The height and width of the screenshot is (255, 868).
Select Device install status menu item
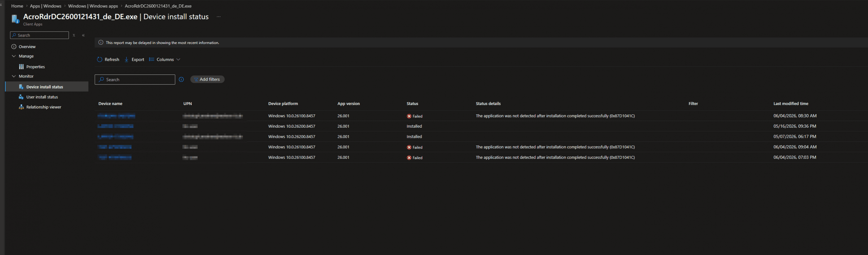click(x=47, y=87)
